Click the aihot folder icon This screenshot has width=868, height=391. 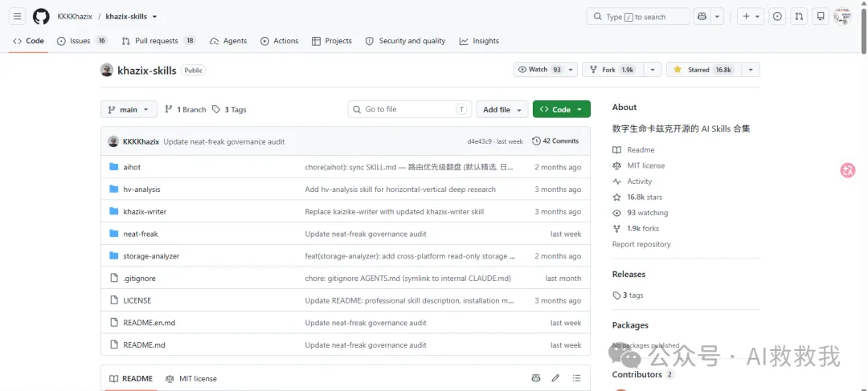(x=114, y=167)
